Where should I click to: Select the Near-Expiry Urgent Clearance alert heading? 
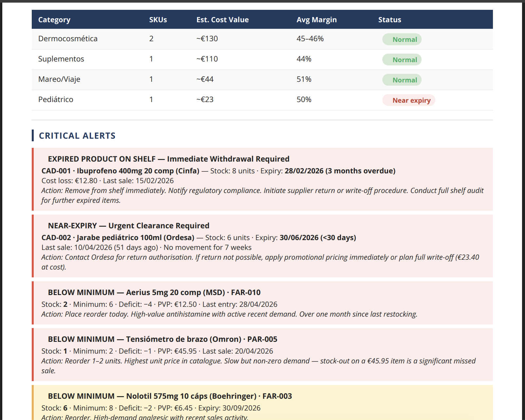(129, 226)
